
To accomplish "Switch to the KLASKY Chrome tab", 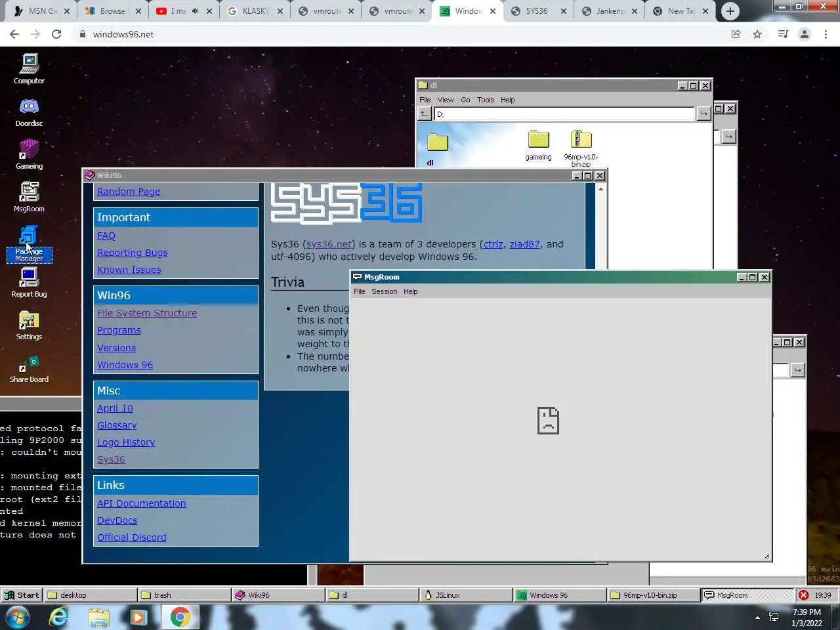I will [x=255, y=11].
